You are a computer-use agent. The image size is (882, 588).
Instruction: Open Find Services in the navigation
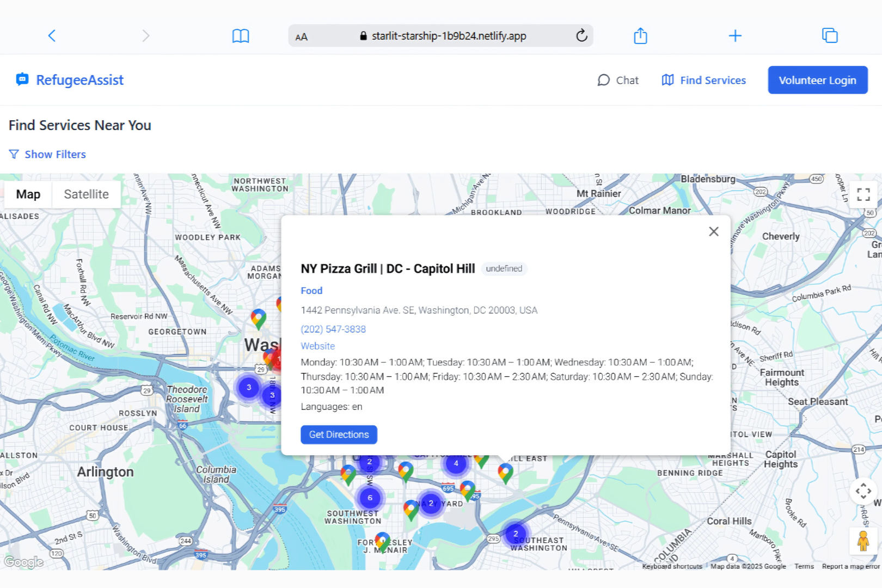[704, 80]
